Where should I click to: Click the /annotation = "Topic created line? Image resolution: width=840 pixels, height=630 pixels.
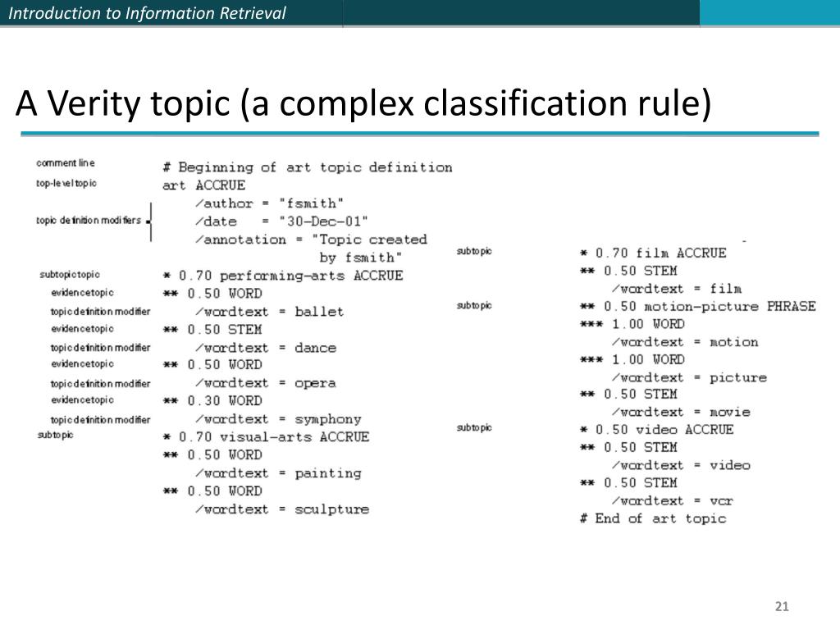(311, 240)
